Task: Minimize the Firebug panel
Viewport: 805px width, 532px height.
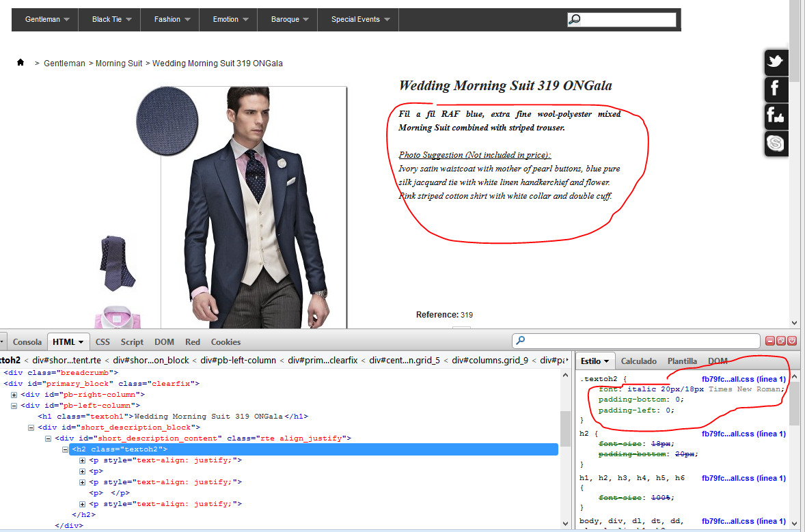Action: (770, 341)
